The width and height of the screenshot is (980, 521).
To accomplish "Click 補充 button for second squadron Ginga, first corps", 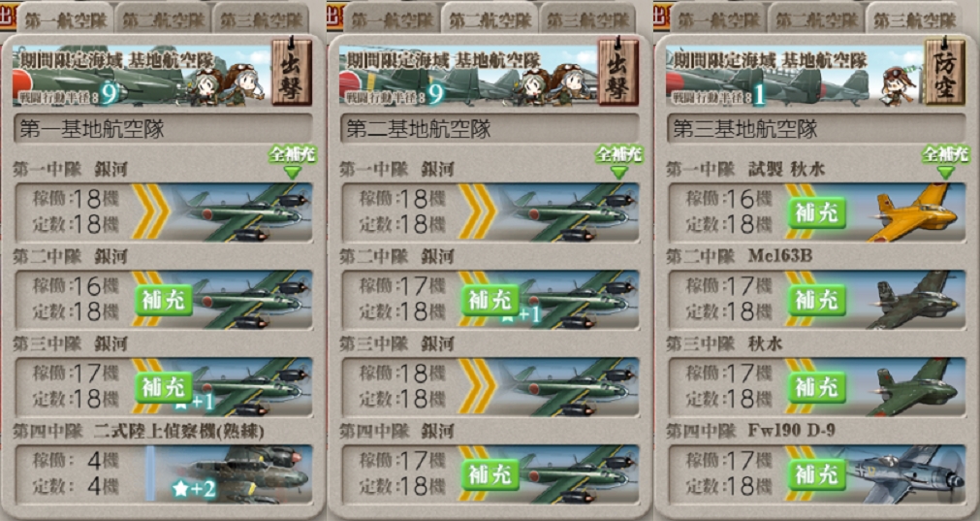I will click(x=164, y=300).
